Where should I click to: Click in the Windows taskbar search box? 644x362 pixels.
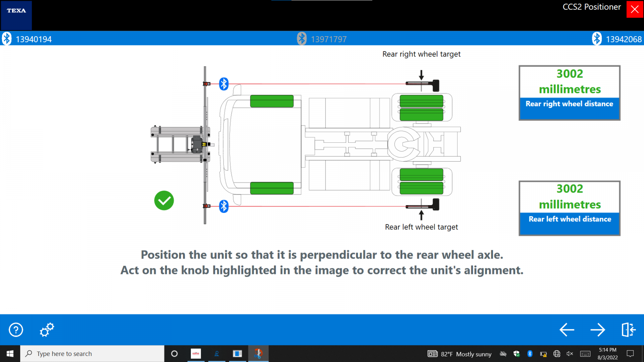(x=93, y=354)
